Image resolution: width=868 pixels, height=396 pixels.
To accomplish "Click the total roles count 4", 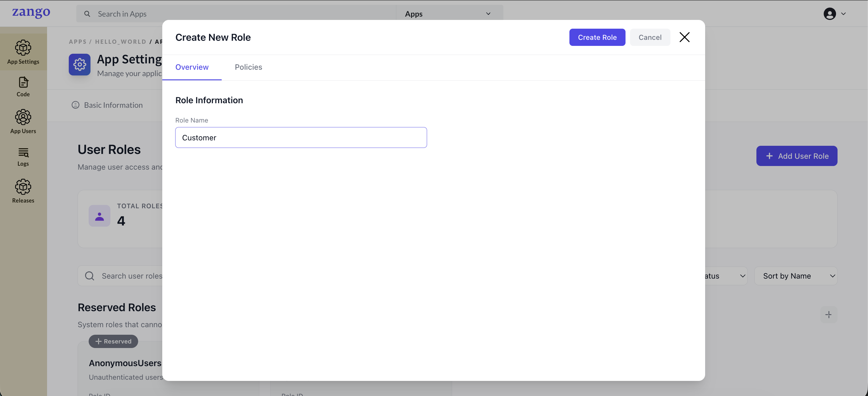I will [x=121, y=221].
